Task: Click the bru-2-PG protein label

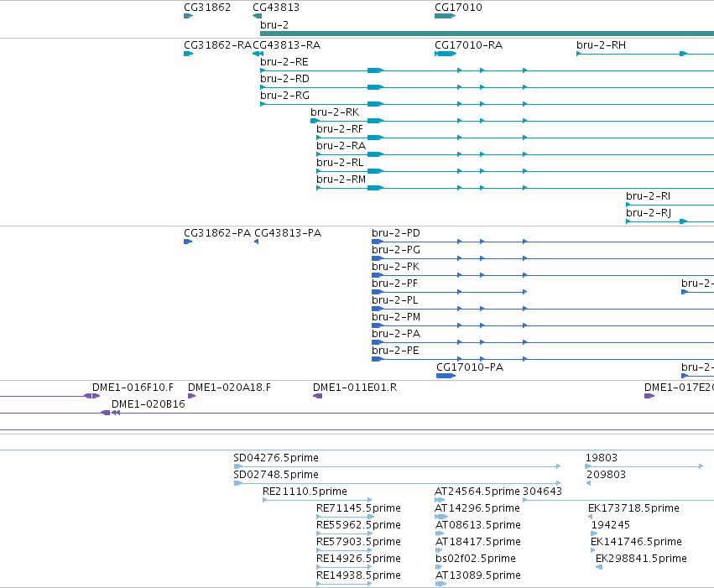Action: 396,250
